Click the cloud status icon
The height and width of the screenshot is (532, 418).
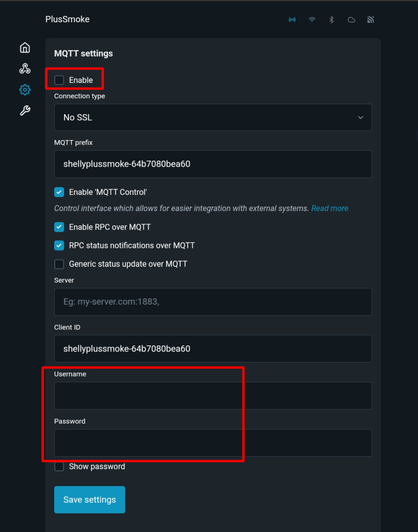click(x=351, y=19)
